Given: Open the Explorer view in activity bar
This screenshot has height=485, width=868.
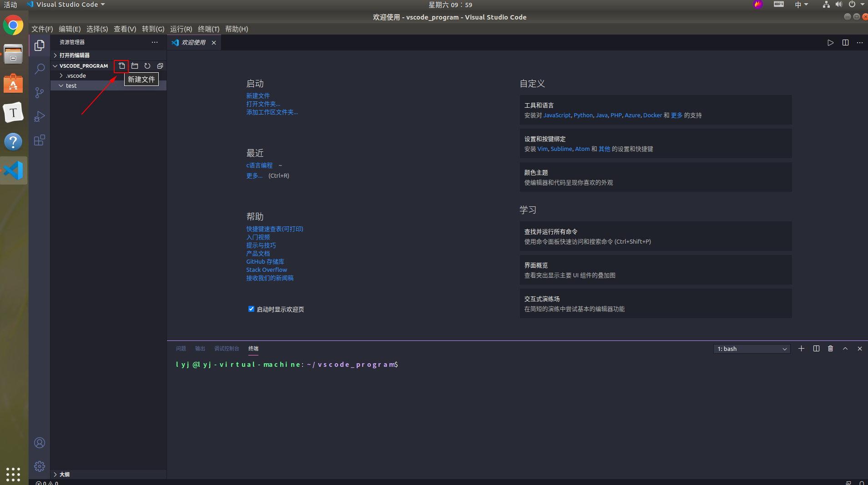Looking at the screenshot, I should click(x=40, y=45).
